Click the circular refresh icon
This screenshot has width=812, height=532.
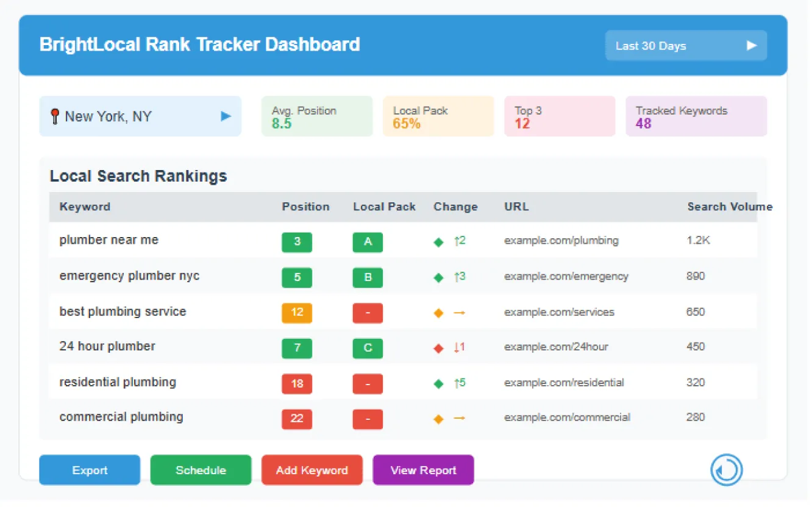coord(726,470)
